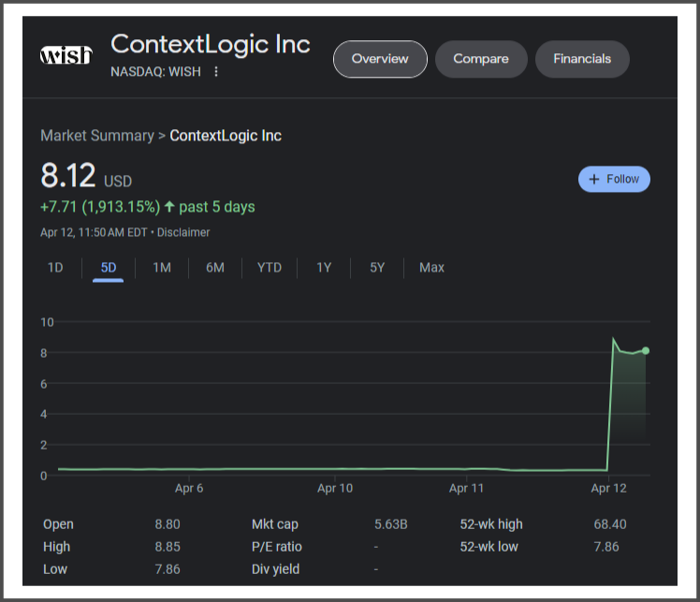Click the plus Follow button

click(x=614, y=179)
